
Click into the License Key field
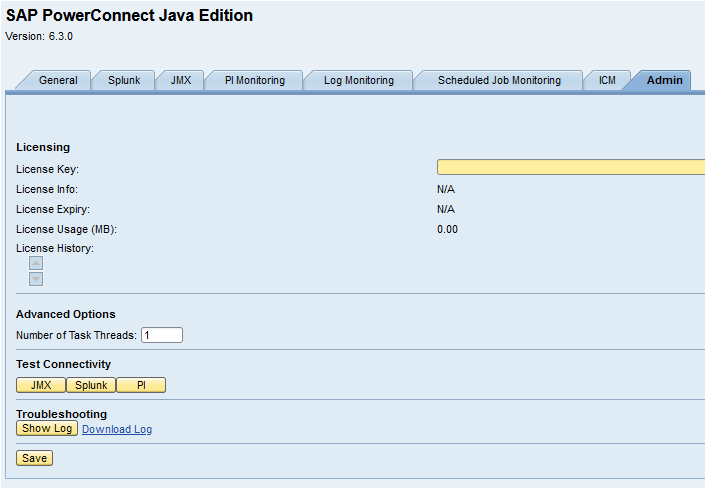(x=570, y=168)
